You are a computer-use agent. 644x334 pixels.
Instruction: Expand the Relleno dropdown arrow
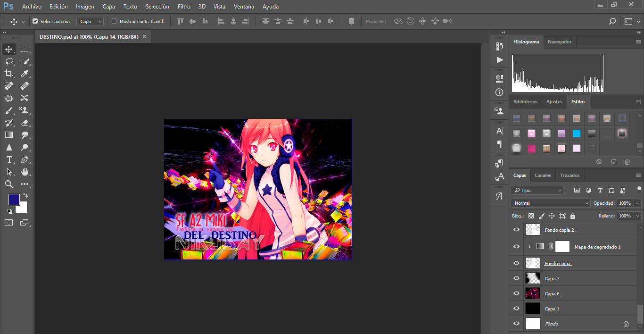(x=638, y=216)
